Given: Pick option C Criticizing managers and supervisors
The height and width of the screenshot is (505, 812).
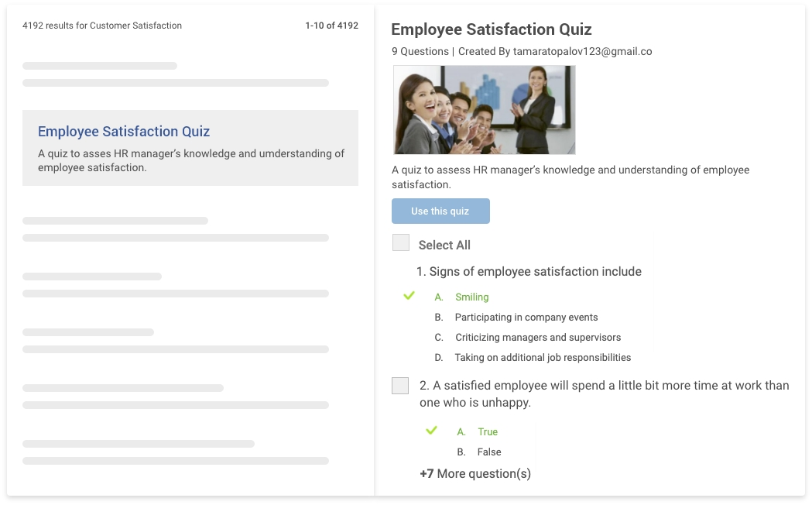Looking at the screenshot, I should 537,338.
